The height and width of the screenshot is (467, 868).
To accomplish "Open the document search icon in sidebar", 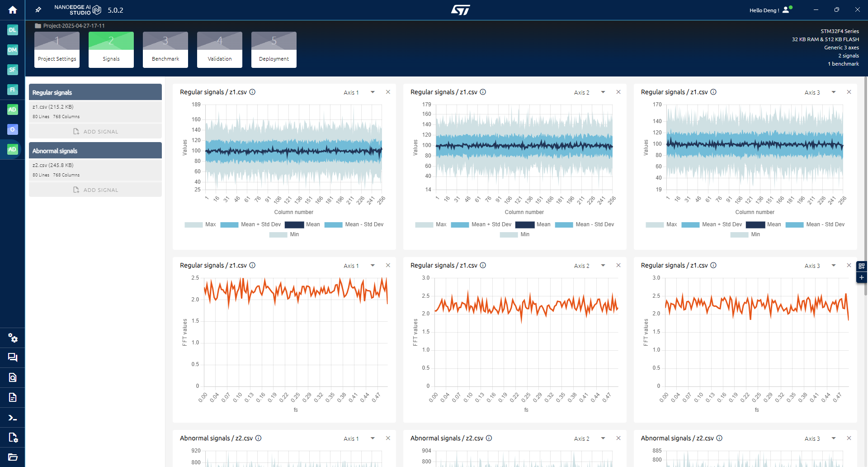I will 13,377.
